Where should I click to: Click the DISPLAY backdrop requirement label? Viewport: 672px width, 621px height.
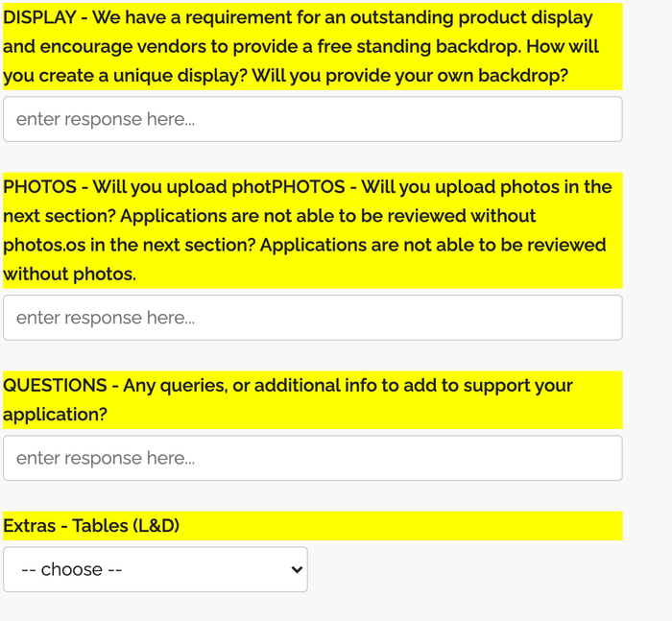point(312,46)
